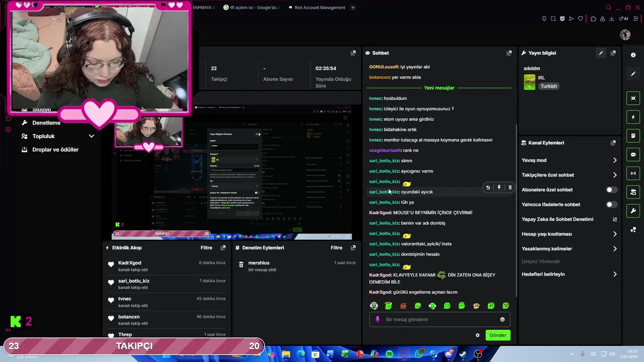Click the chat panel scrollbar
Screen dimensions: 644x362
[517, 211]
